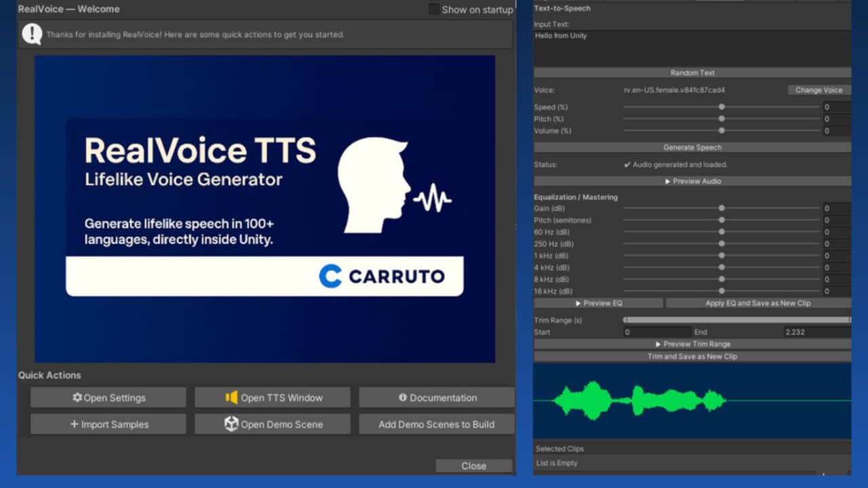Image resolution: width=868 pixels, height=488 pixels.
Task: Click the speaker icon for Open TTS Window
Action: pyautogui.click(x=232, y=398)
